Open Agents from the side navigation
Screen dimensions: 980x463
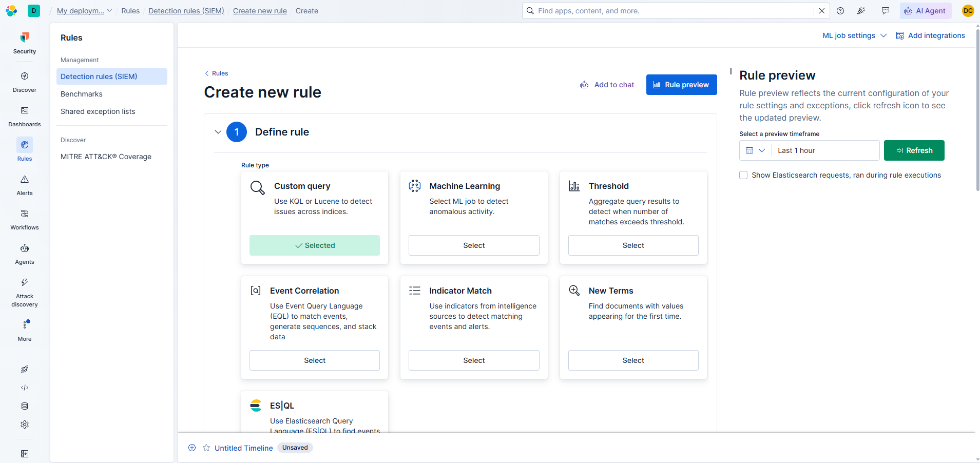pos(25,254)
